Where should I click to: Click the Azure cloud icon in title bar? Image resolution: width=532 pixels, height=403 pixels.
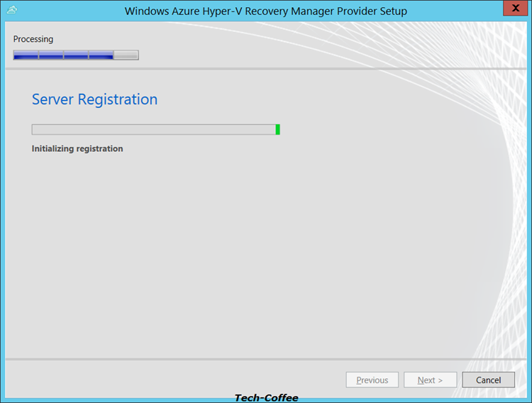[x=12, y=10]
